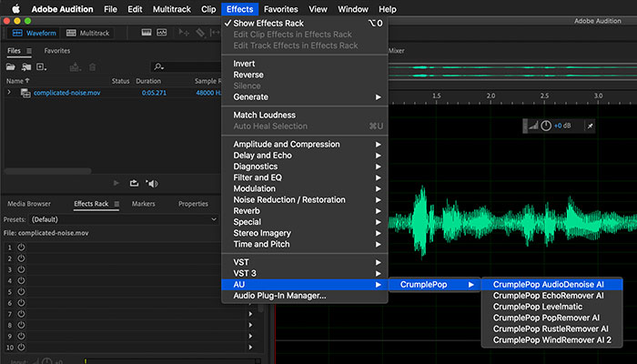The image size is (637, 364).
Task: Switch to the Markers tab
Action: (144, 204)
